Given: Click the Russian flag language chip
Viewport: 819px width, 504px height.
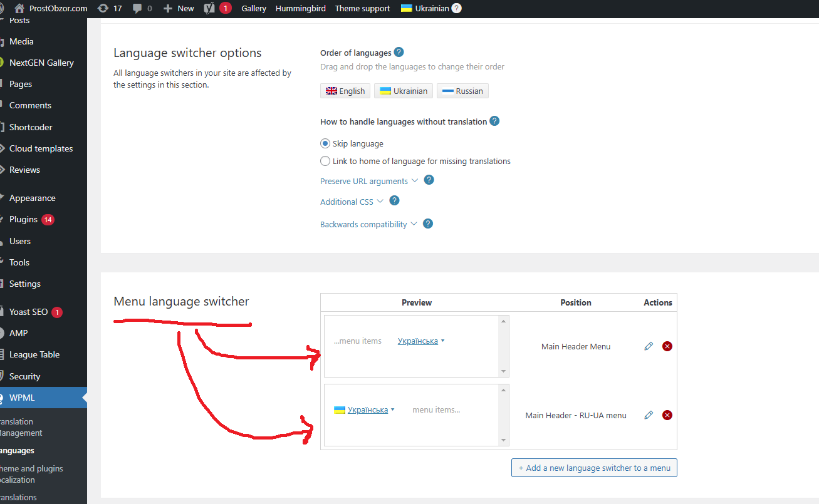Looking at the screenshot, I should [x=462, y=91].
